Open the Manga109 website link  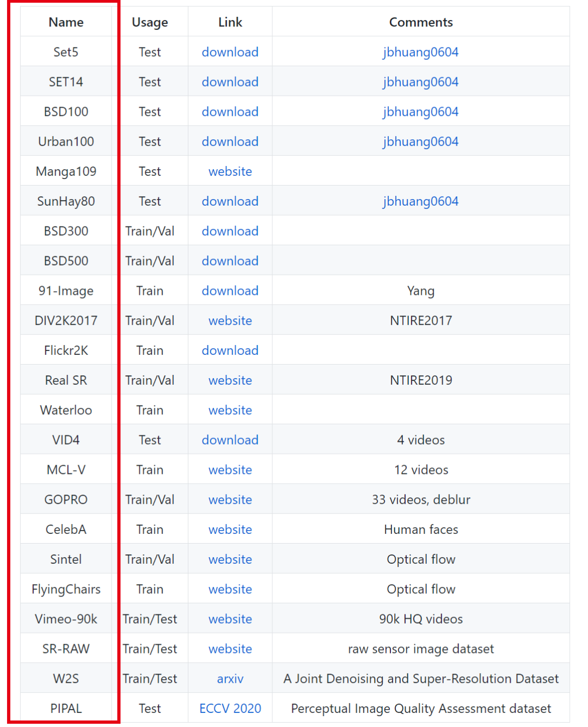230,172
